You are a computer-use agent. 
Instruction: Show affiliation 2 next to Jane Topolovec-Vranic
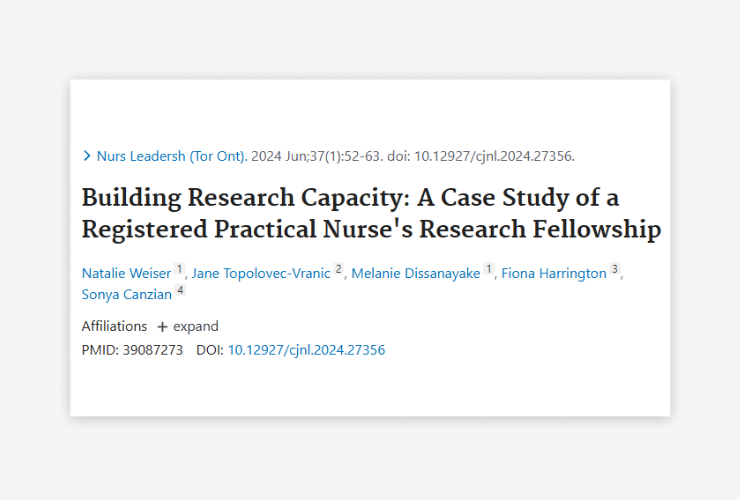pyautogui.click(x=338, y=269)
